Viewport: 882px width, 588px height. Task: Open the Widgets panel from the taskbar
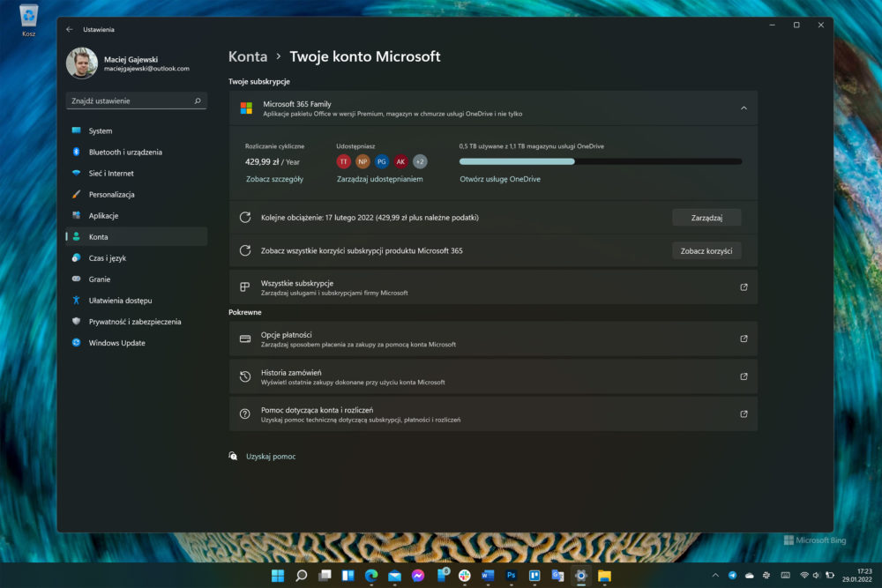point(348,576)
